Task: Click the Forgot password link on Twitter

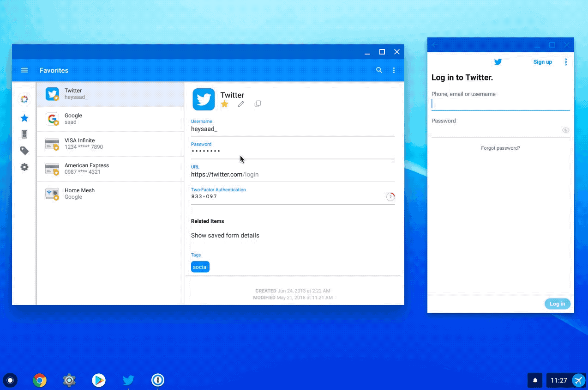Action: [500, 148]
